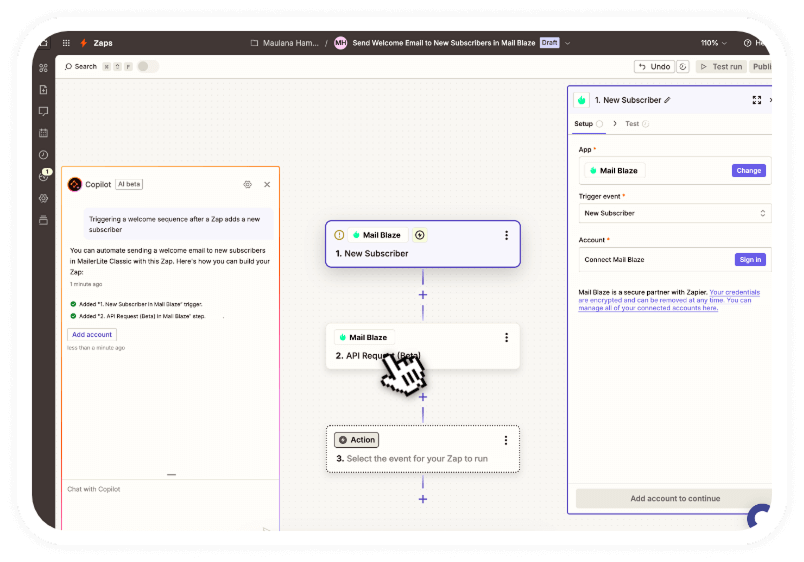Viewport: 804px width, 562px height.
Task: Click the Change app button
Action: tap(748, 171)
